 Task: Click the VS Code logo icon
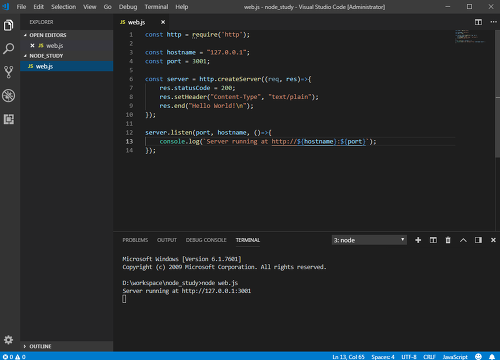[6, 7]
